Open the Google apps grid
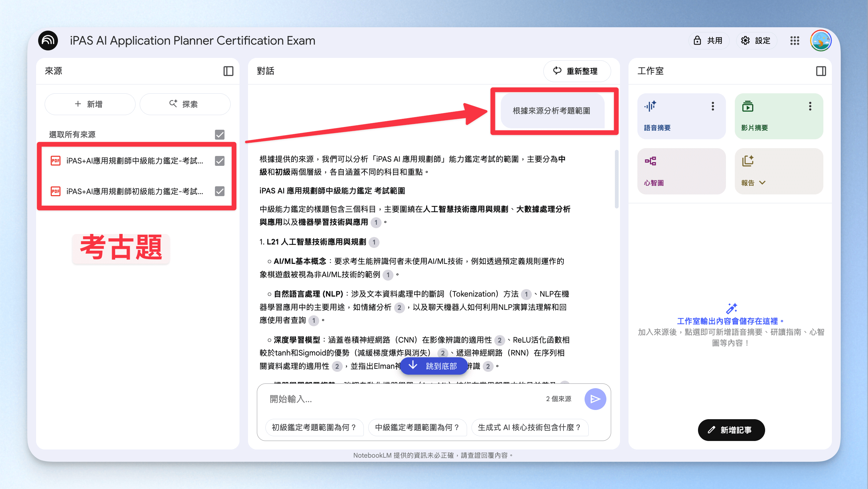The height and width of the screenshot is (489, 868). [x=795, y=41]
